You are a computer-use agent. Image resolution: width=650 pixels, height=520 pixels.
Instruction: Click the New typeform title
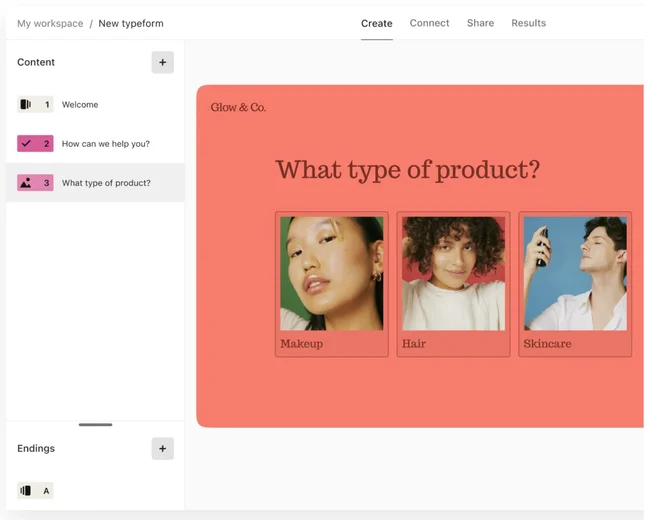[131, 23]
